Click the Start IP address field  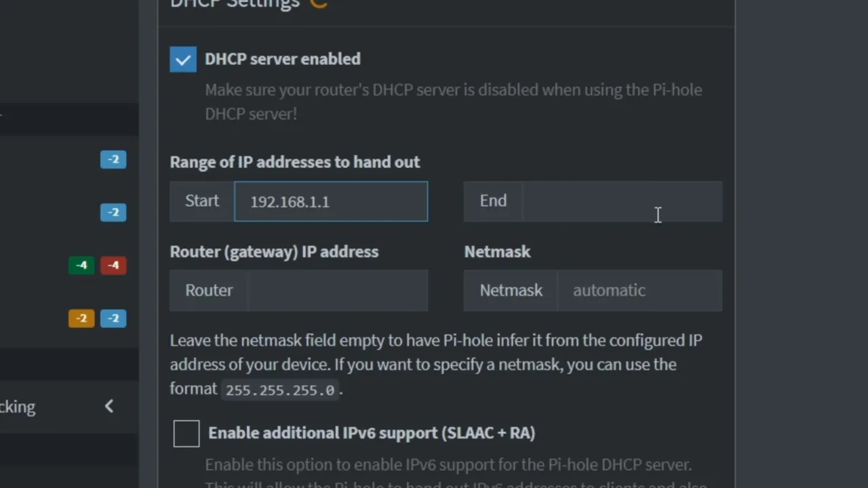pyautogui.click(x=331, y=201)
